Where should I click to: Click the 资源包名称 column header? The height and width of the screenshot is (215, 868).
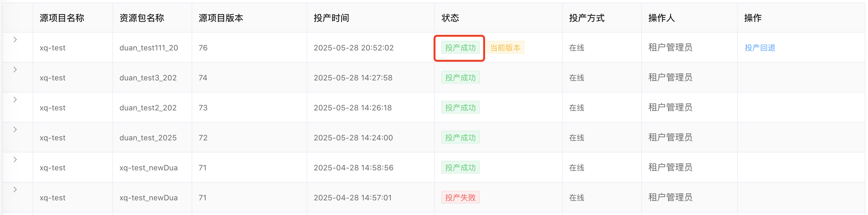pos(141,18)
